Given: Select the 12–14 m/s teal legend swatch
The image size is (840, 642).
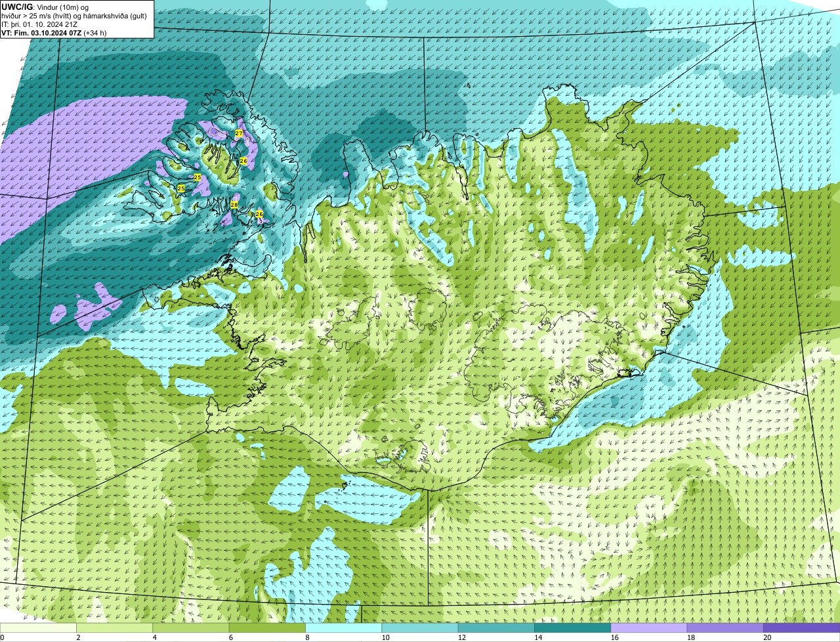Looking at the screenshot, I should point(496,628).
